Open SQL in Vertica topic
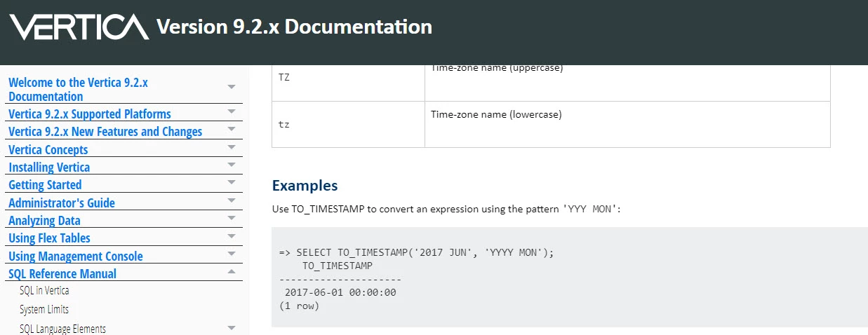Screen dimensions: 868x335 [x=44, y=290]
